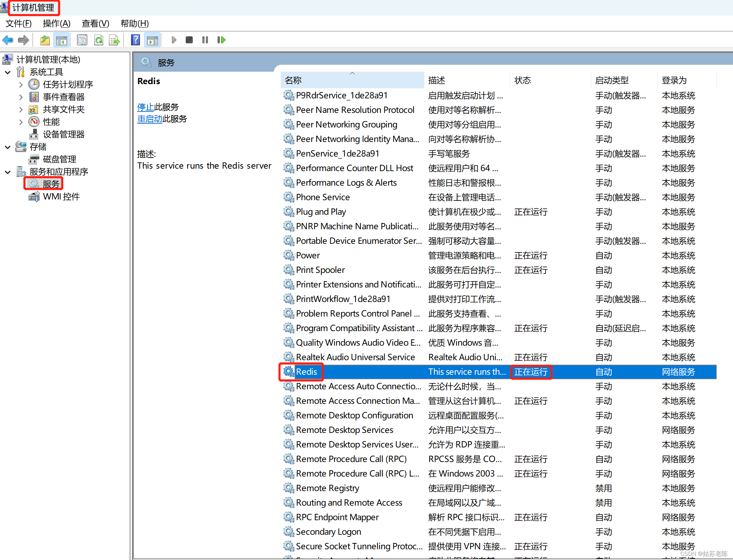Click the Forward arrow toolbar icon

(23, 40)
